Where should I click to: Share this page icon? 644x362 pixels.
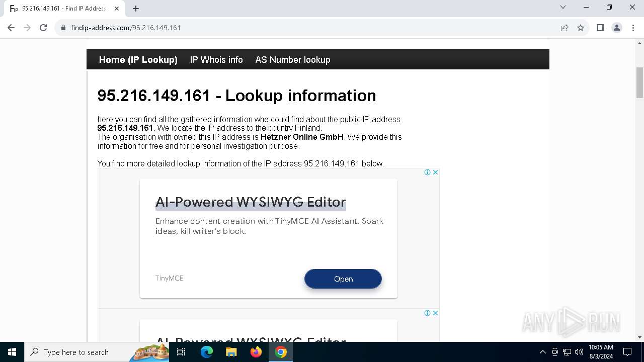coord(565,28)
